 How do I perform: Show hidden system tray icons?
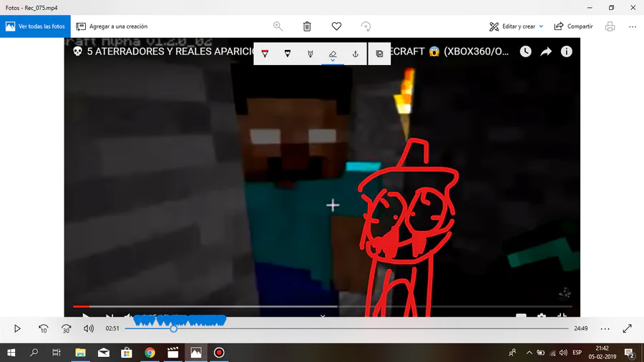(x=529, y=353)
